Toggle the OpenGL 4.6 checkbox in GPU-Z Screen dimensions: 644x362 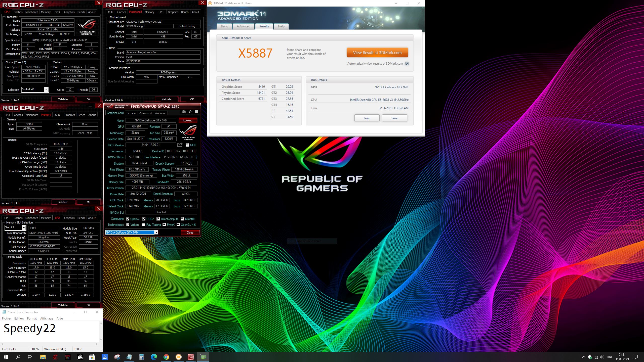(x=178, y=225)
